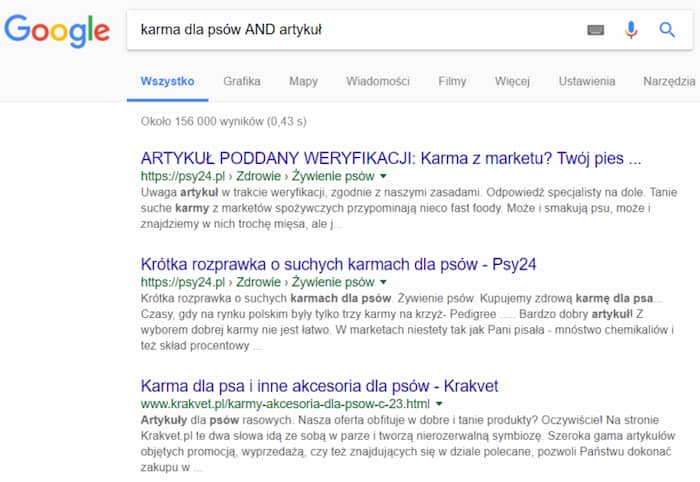Screen dimensions: 700x482
Task: Start voice search with microphone icon
Action: click(631, 30)
